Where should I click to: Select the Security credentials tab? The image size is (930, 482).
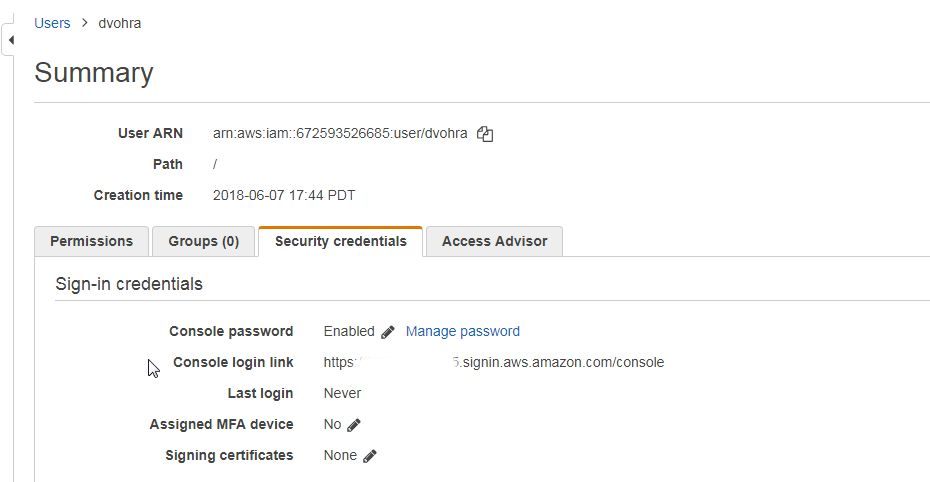[x=340, y=241]
